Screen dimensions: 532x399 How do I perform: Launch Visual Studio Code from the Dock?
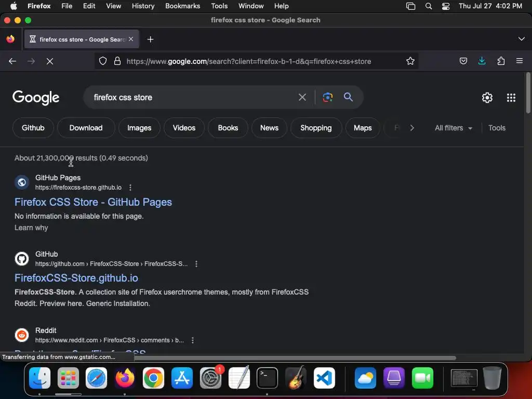click(x=324, y=378)
